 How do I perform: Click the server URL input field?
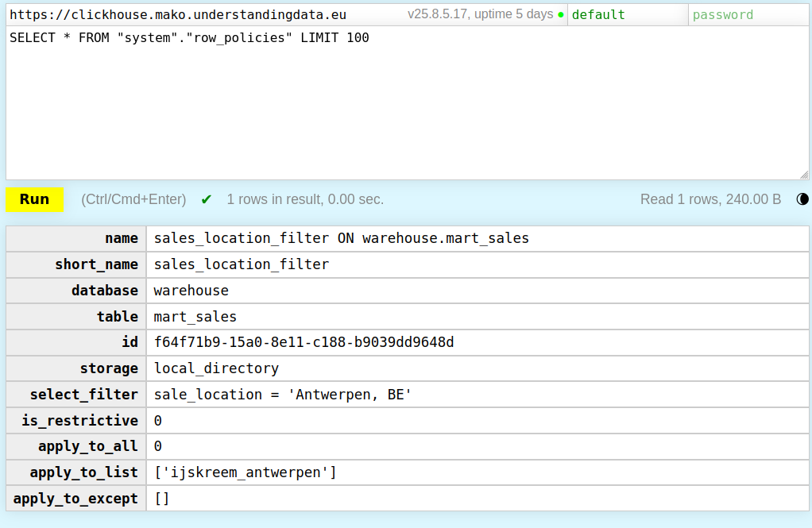199,14
